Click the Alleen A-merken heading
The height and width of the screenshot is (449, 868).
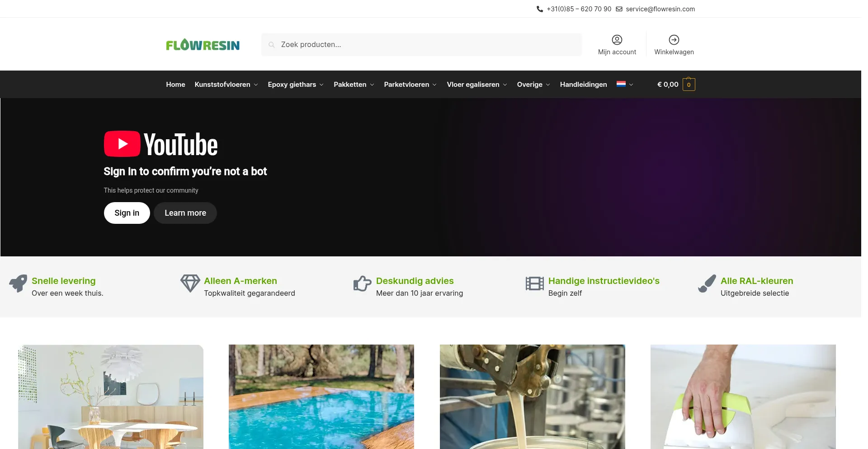(241, 281)
